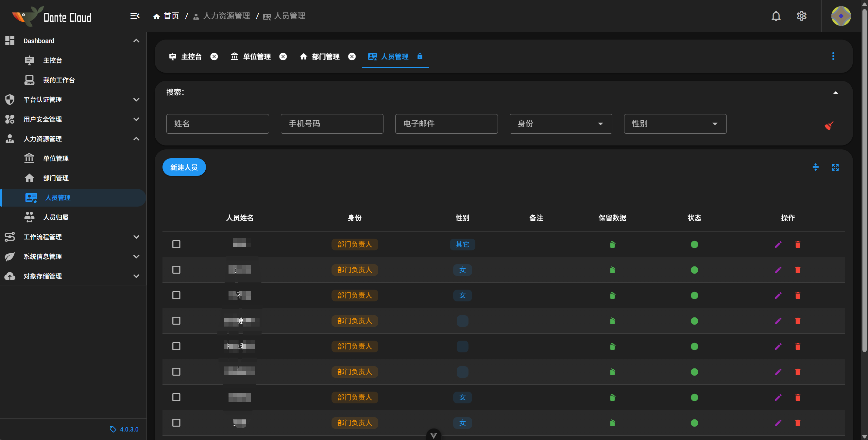This screenshot has width=868, height=440.
Task: Tick the third row checkbox
Action: 176,295
